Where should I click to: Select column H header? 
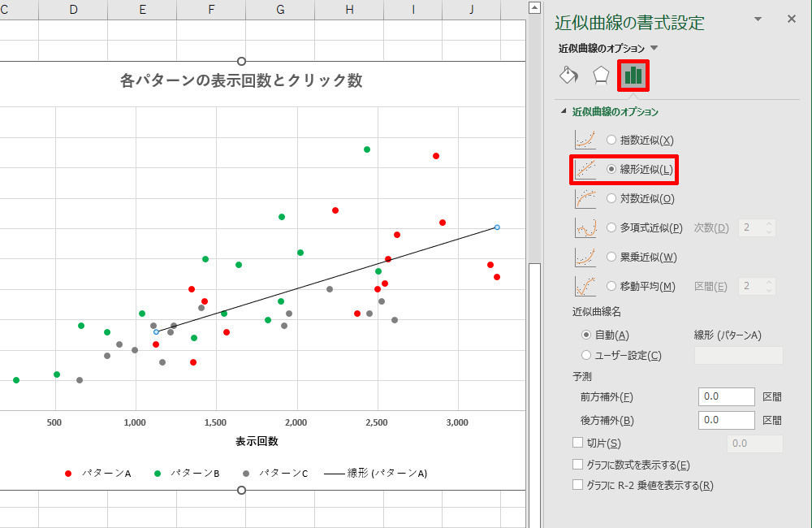(349, 9)
